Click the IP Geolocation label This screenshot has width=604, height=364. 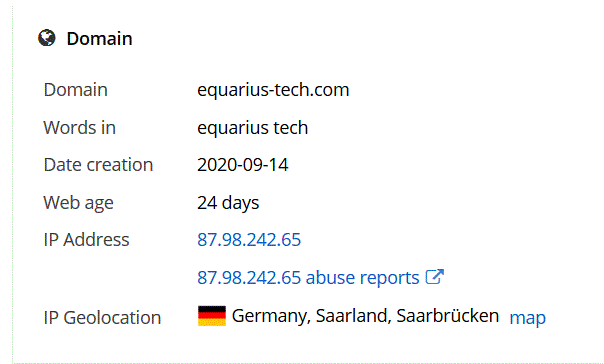(x=102, y=318)
